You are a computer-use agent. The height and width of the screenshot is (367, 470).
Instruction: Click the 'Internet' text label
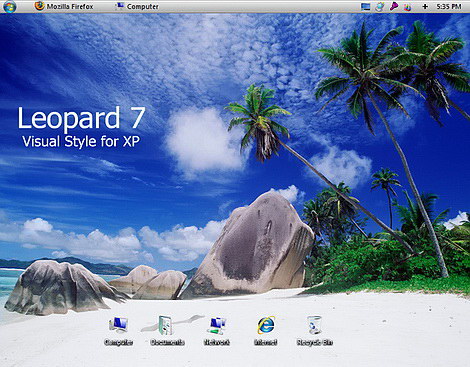pyautogui.click(x=266, y=342)
